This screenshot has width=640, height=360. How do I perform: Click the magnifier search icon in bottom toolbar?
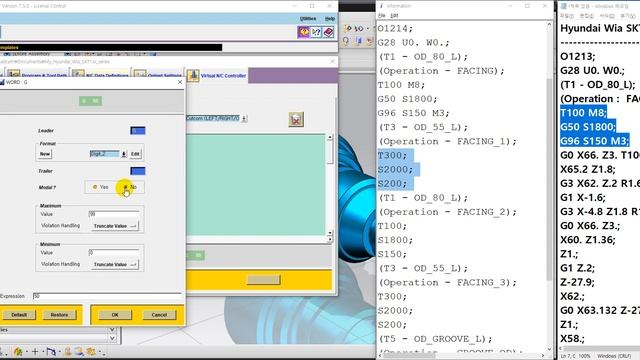(x=79, y=351)
